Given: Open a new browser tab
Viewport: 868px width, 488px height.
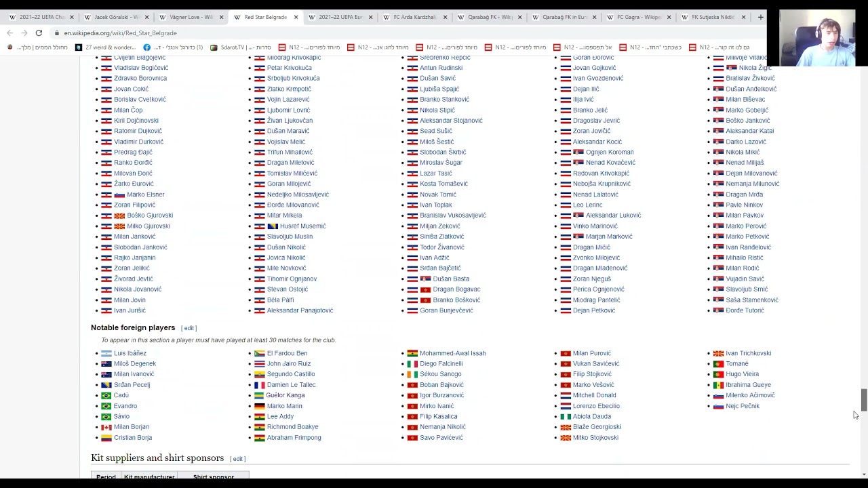Looking at the screenshot, I should point(760,17).
